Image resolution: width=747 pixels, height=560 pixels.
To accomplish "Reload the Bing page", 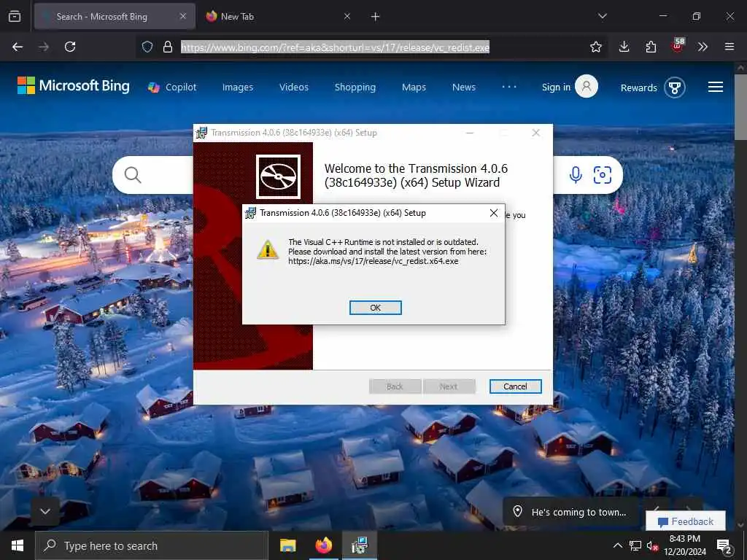I will pyautogui.click(x=70, y=47).
